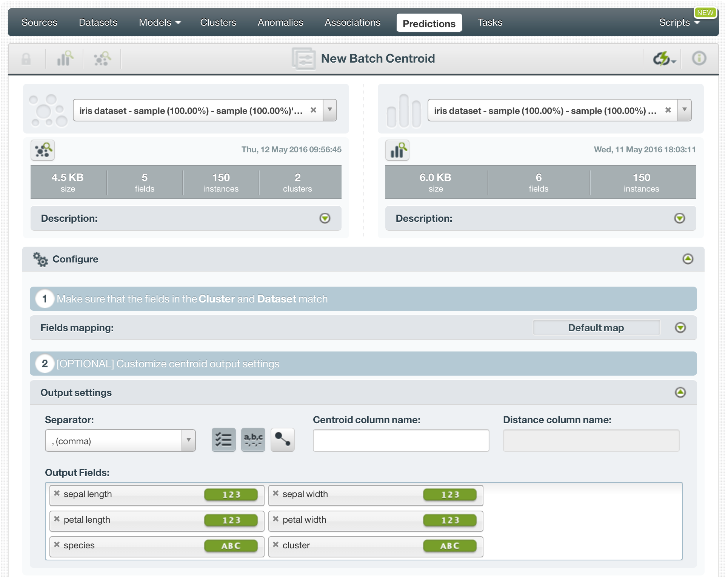
Task: Click the '2 clusters' stat
Action: [x=297, y=183]
